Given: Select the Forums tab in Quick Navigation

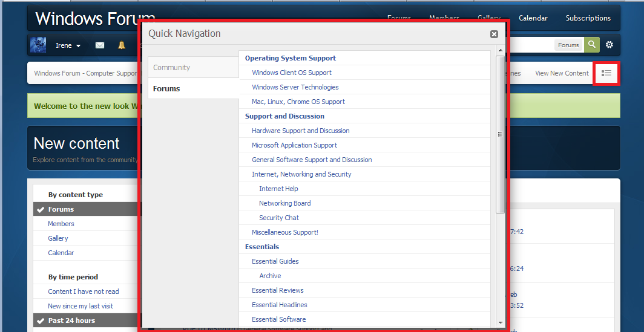Looking at the screenshot, I should 194,89.
